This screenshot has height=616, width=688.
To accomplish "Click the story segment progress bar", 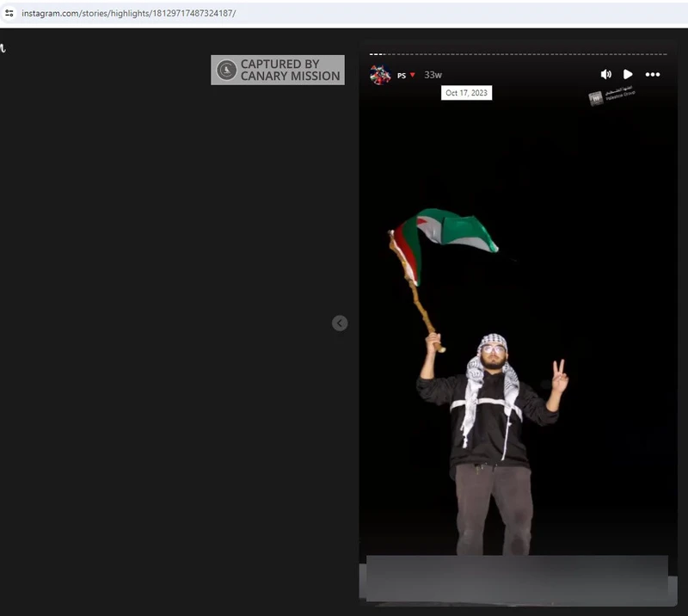I will coord(518,54).
